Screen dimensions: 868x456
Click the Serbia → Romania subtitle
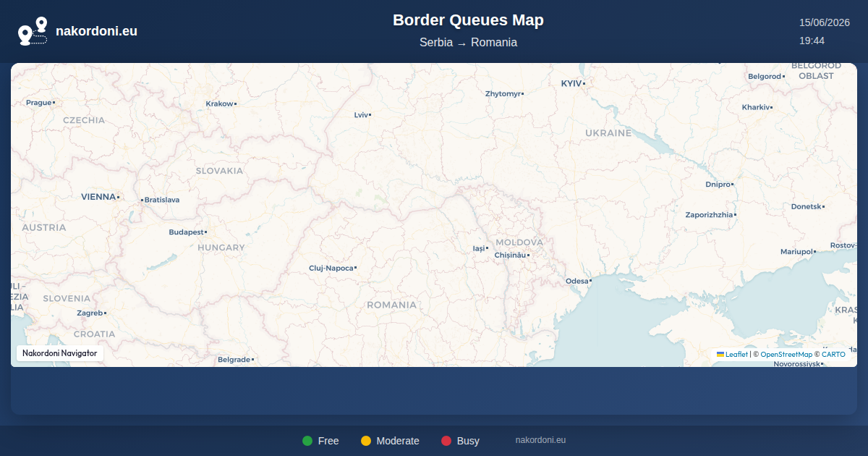[468, 42]
